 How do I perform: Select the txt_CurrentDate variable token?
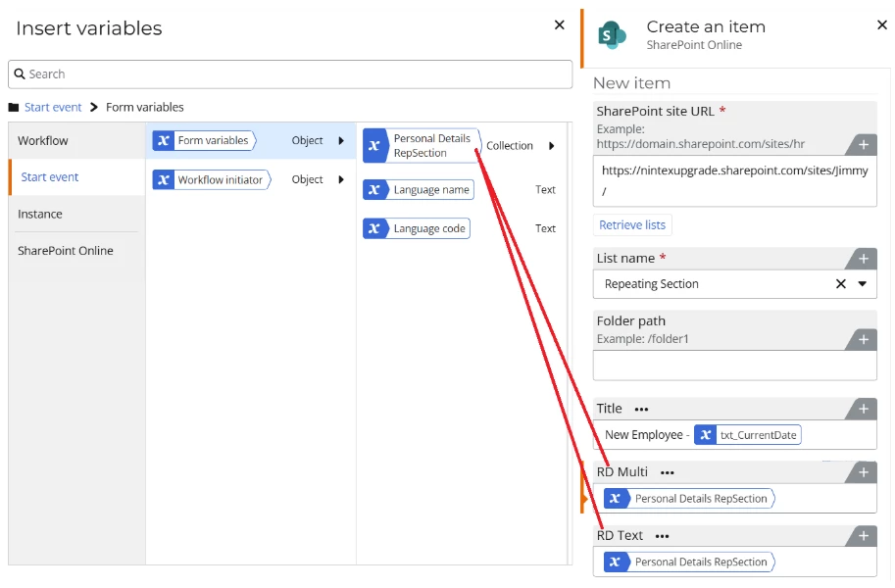(747, 435)
